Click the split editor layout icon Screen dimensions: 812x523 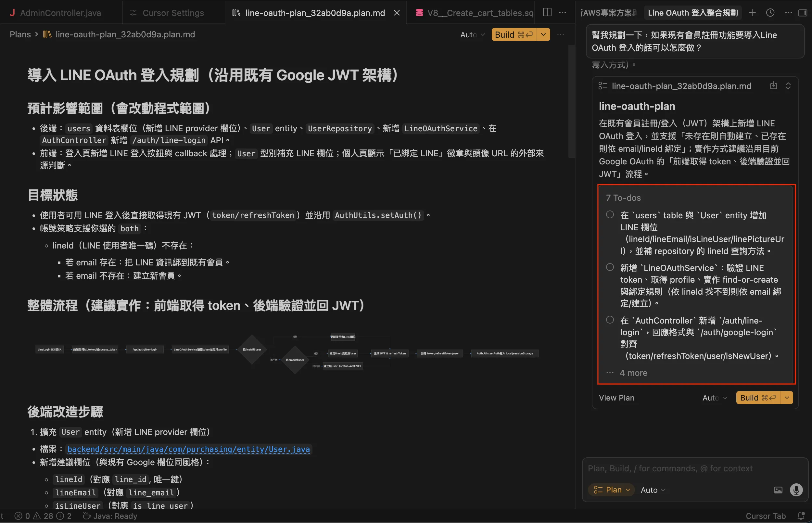[547, 13]
